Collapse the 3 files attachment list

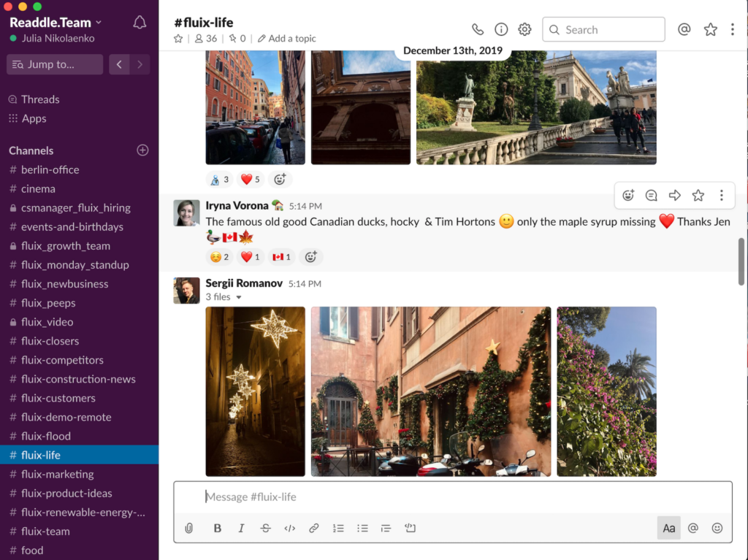click(x=238, y=297)
